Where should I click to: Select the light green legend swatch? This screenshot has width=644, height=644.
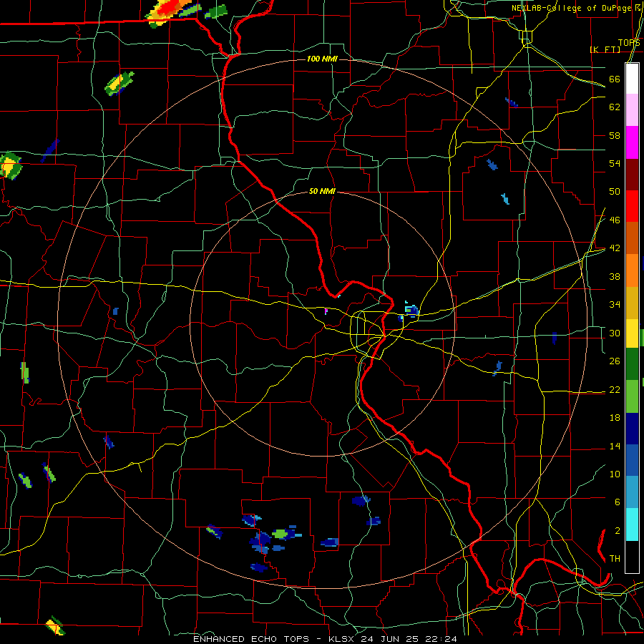[632, 396]
